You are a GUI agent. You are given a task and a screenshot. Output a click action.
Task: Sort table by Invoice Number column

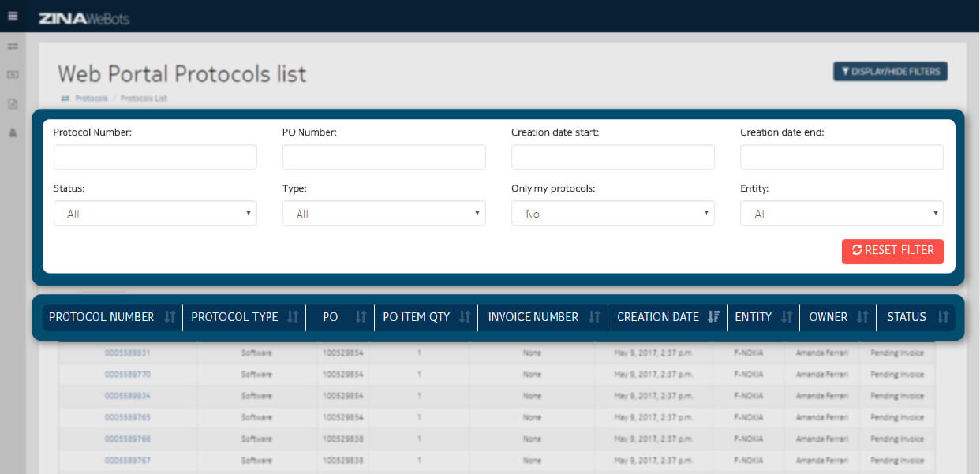[595, 317]
